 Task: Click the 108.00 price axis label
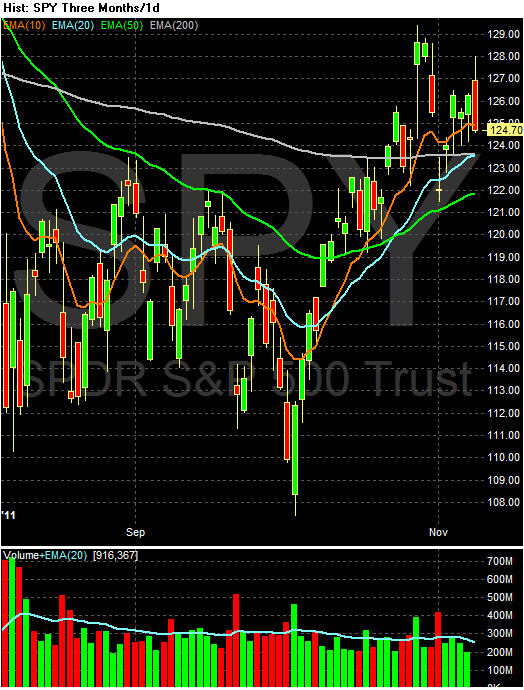[504, 503]
